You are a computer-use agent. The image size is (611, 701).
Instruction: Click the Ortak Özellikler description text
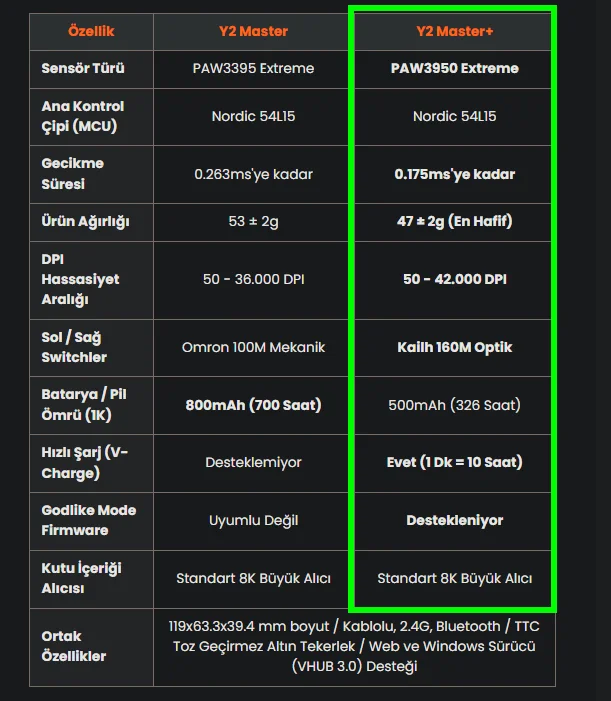coord(354,646)
